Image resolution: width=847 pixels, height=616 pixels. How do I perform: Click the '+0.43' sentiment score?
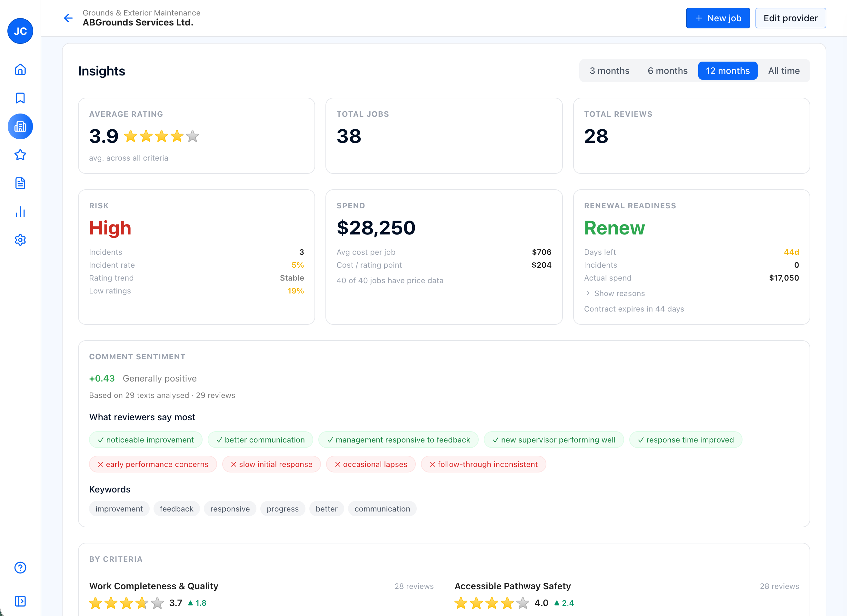point(102,378)
